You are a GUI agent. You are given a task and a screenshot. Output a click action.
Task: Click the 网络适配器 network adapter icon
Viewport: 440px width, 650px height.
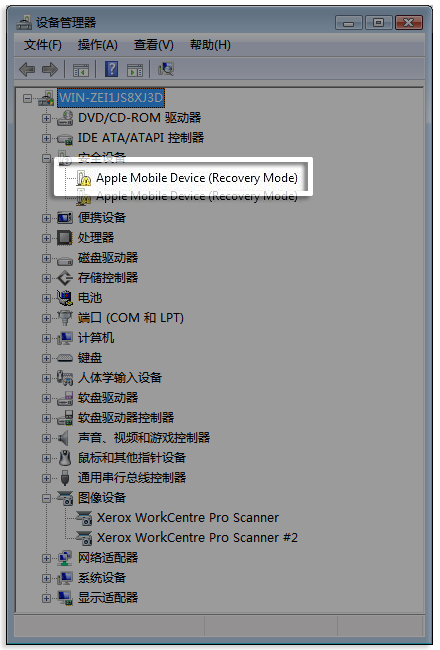(65, 558)
